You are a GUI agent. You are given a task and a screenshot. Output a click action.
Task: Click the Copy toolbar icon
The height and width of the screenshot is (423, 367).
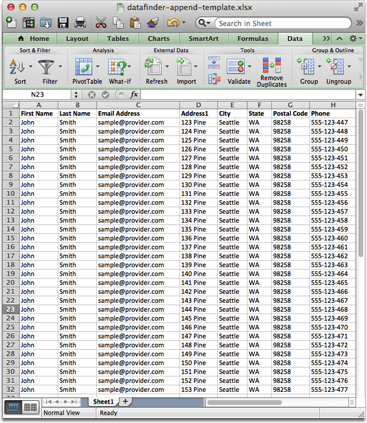(118, 23)
